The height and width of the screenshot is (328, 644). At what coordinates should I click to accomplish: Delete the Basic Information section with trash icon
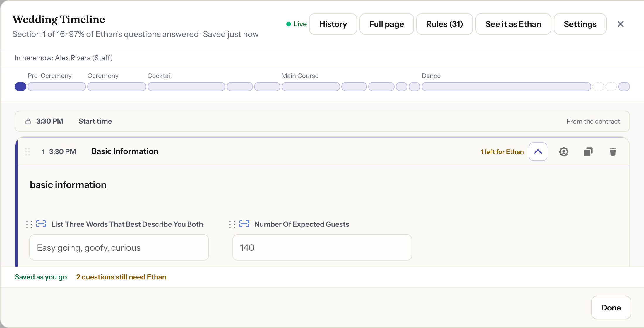point(613,152)
